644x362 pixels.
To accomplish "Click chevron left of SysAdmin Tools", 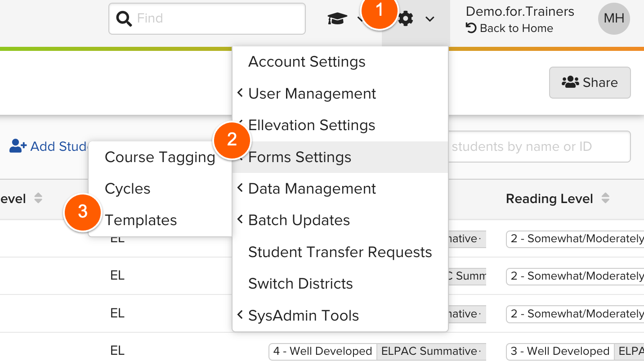I will pos(240,315).
